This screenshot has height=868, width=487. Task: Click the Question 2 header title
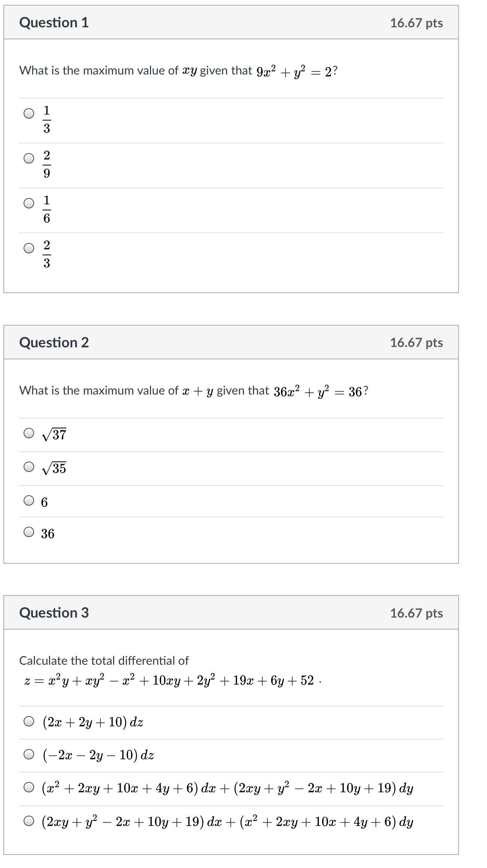(x=54, y=342)
